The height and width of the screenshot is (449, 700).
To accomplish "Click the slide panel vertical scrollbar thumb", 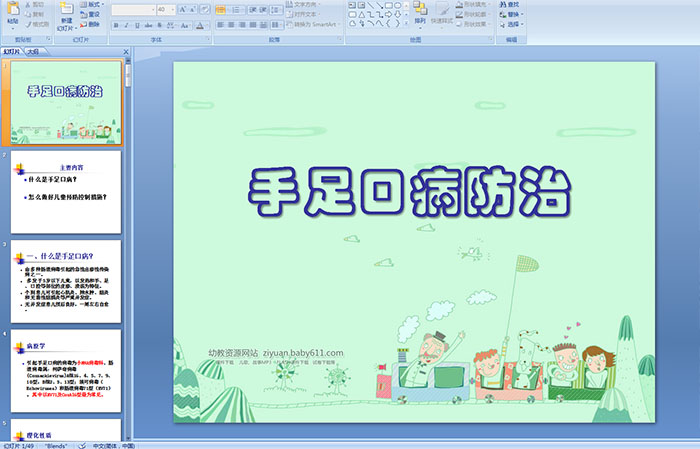I will tap(129, 75).
